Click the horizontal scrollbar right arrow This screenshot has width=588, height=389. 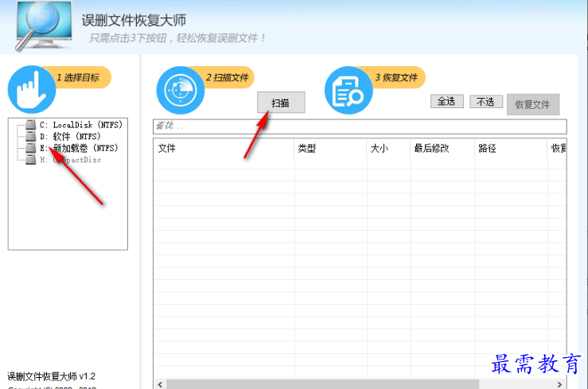click(559, 384)
